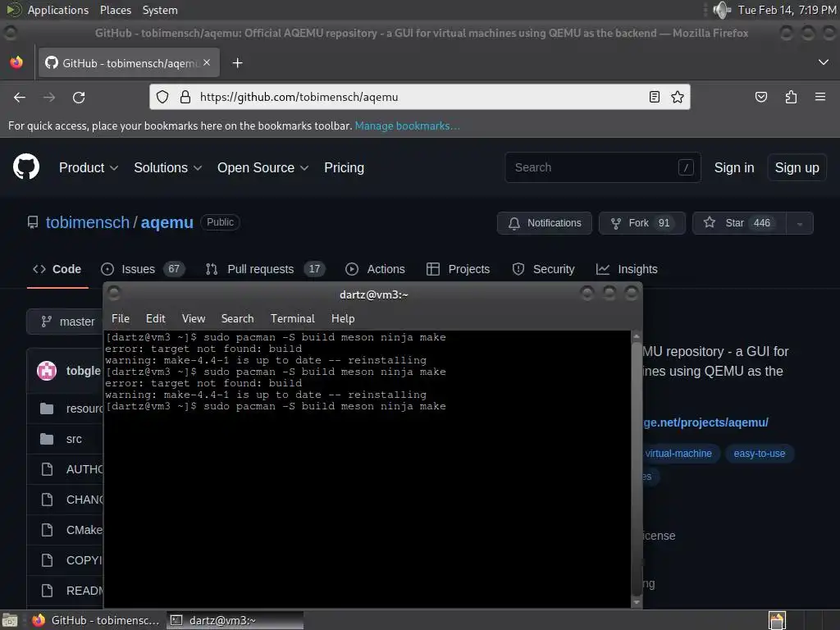Image resolution: width=840 pixels, height=630 pixels.
Task: Expand the Product dropdown menu
Action: coord(89,167)
